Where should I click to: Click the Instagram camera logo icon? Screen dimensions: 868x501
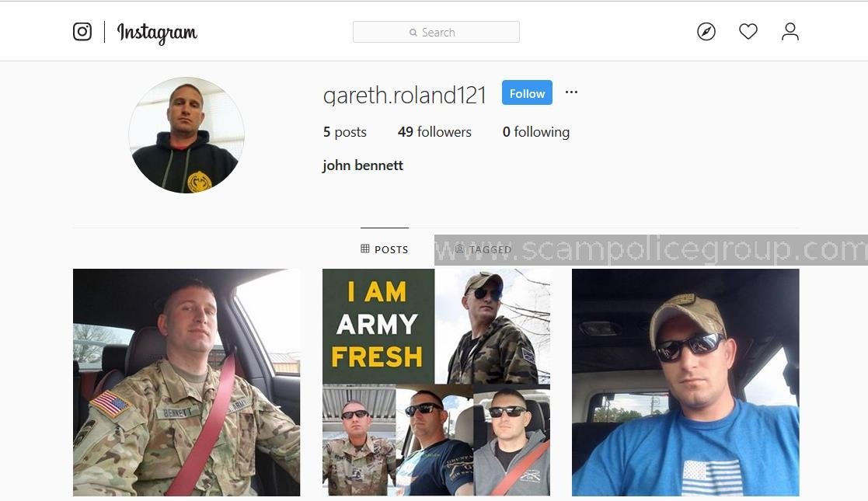coord(82,32)
